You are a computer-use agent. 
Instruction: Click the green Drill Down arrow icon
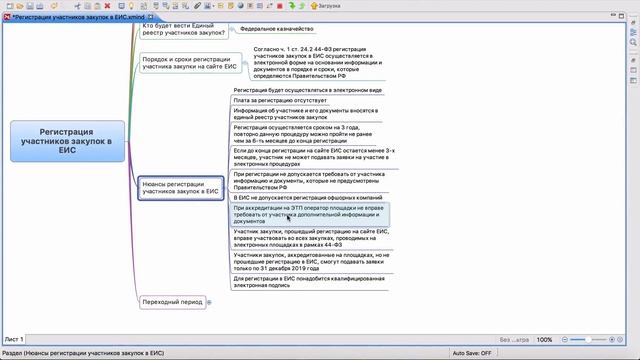tap(292, 6)
